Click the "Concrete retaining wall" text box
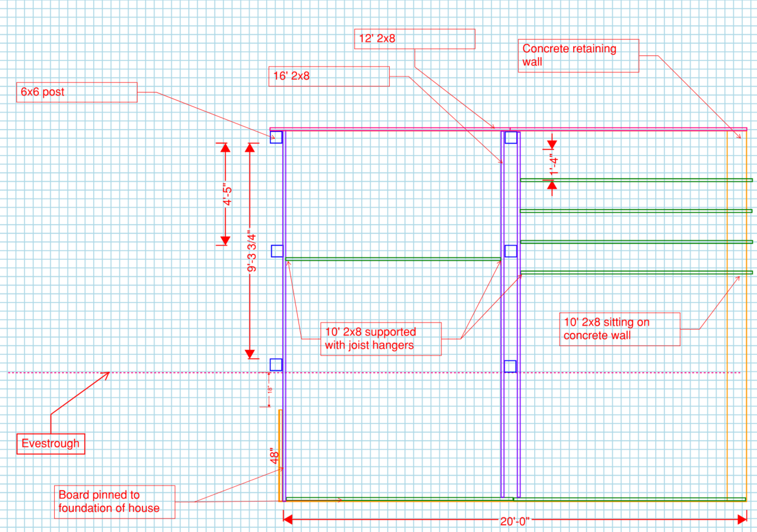The width and height of the screenshot is (757, 532). coord(578,56)
